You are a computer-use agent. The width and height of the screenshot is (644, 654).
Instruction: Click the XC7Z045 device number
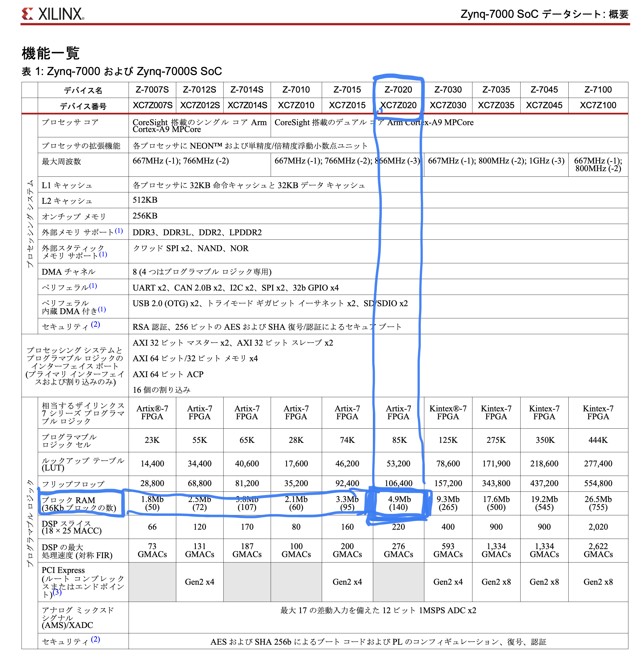pyautogui.click(x=544, y=105)
